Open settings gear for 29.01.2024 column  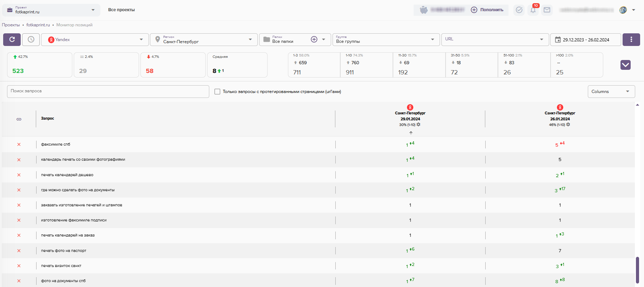(x=419, y=125)
